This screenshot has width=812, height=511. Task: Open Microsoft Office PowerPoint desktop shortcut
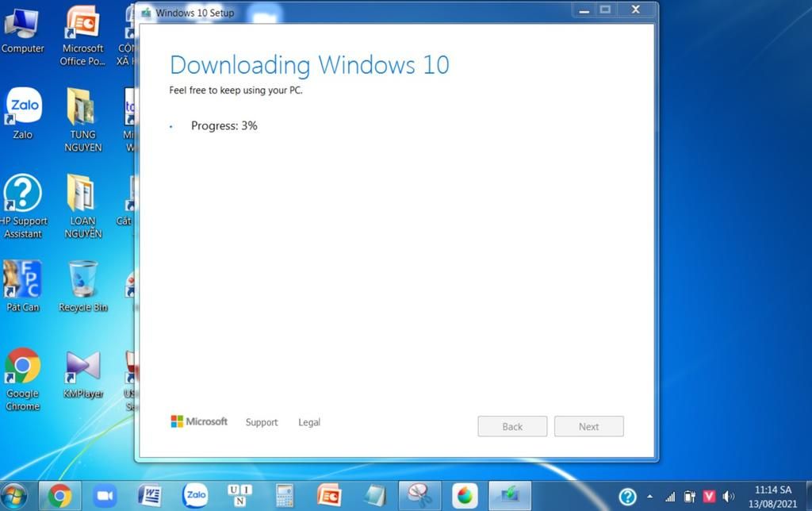coord(82,35)
